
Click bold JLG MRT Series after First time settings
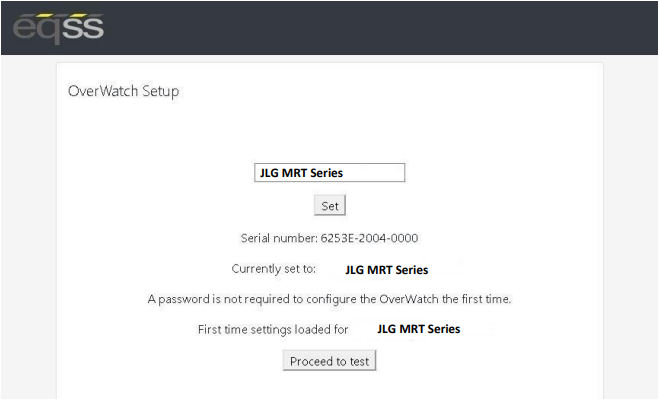pyautogui.click(x=419, y=329)
